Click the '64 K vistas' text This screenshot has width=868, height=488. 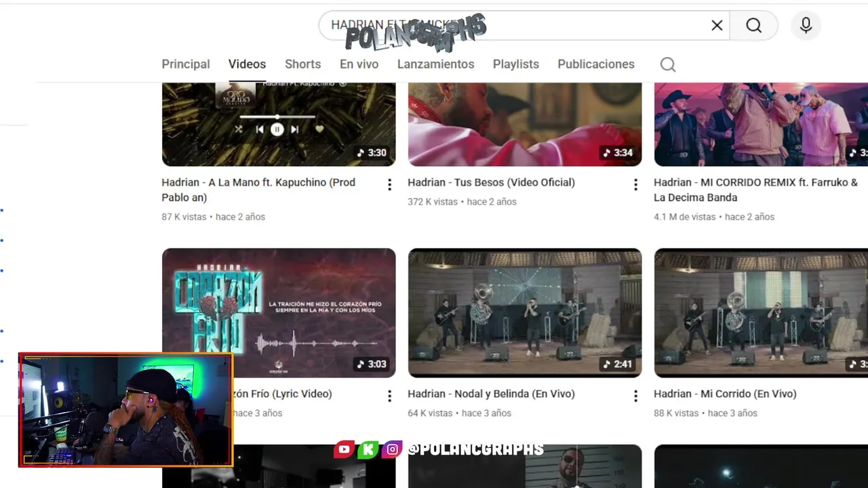430,413
